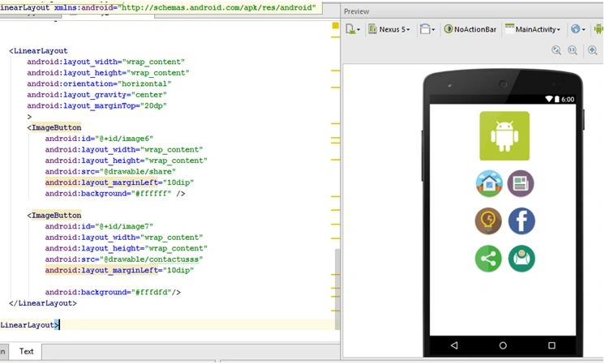Open the MainActivity dropdown
Viewport: 605px width, 364px height.
[533, 29]
